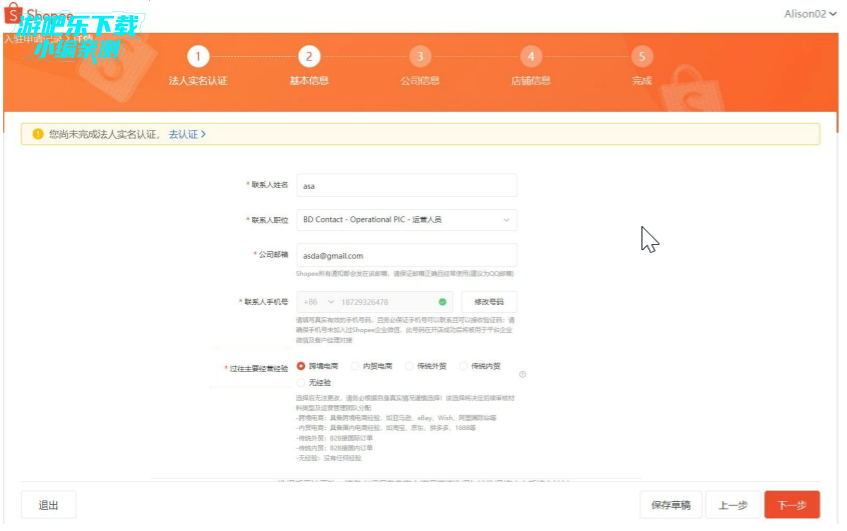Click the Shopee logo icon

[13, 13]
